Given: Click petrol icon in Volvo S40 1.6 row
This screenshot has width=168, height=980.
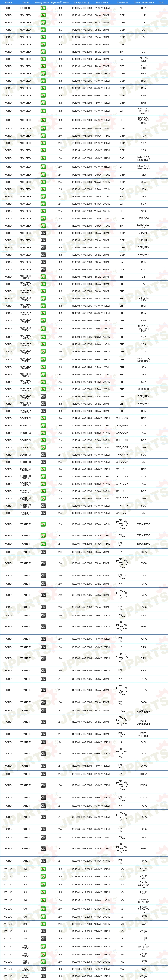Looking at the screenshot, I should click(x=43, y=869).
